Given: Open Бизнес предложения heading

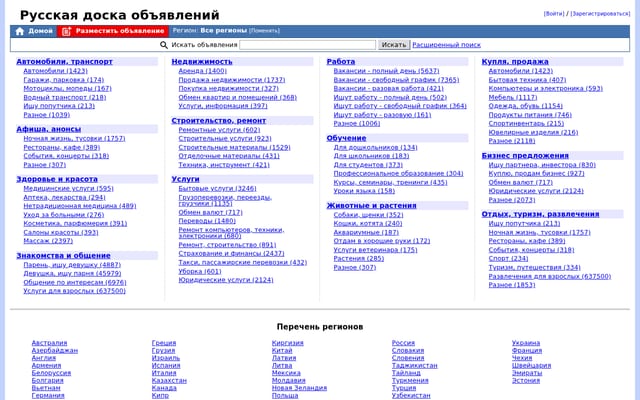Looking at the screenshot, I should coord(525,156).
